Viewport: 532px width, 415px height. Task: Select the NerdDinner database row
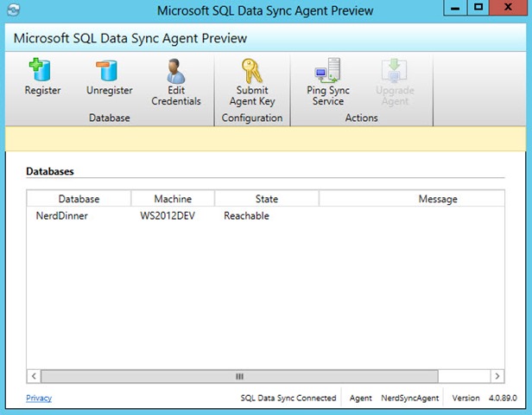click(265, 215)
